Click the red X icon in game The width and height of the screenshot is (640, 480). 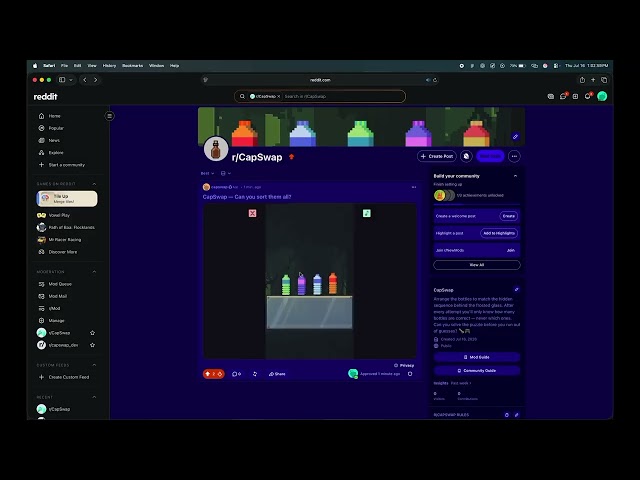[252, 213]
